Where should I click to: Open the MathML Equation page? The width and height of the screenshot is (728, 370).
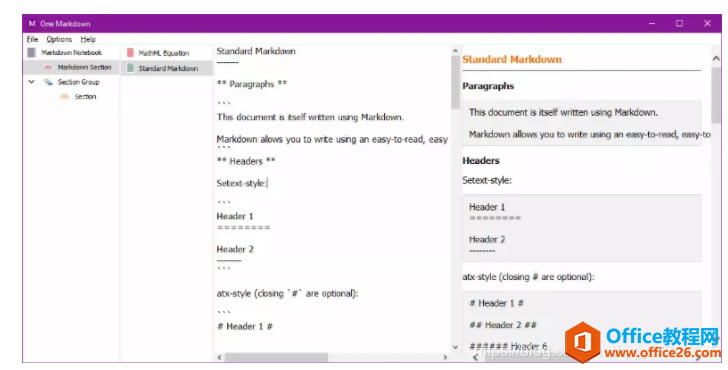point(163,53)
